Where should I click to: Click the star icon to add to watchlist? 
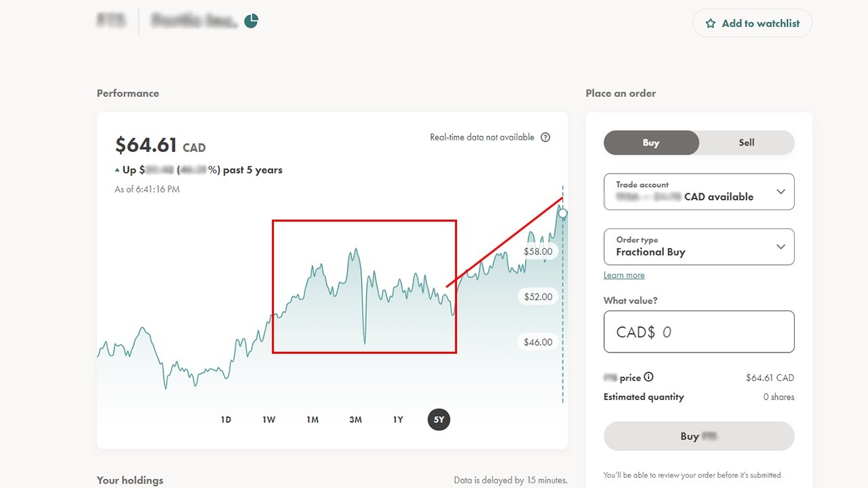point(711,24)
